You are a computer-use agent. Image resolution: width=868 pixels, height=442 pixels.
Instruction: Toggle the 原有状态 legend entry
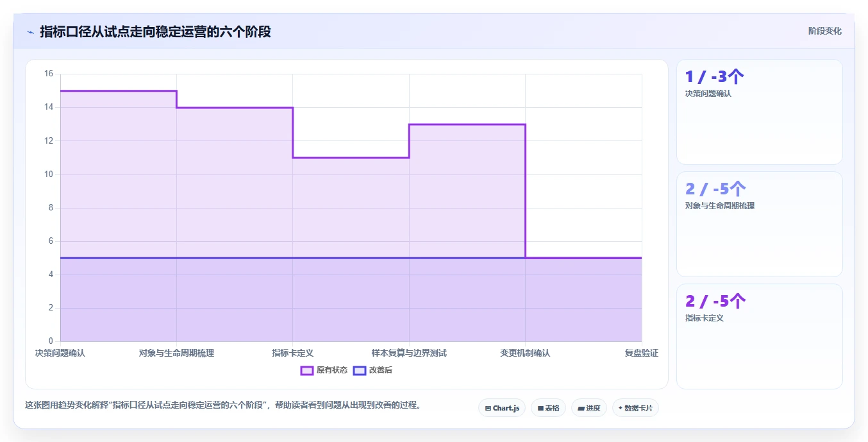324,370
